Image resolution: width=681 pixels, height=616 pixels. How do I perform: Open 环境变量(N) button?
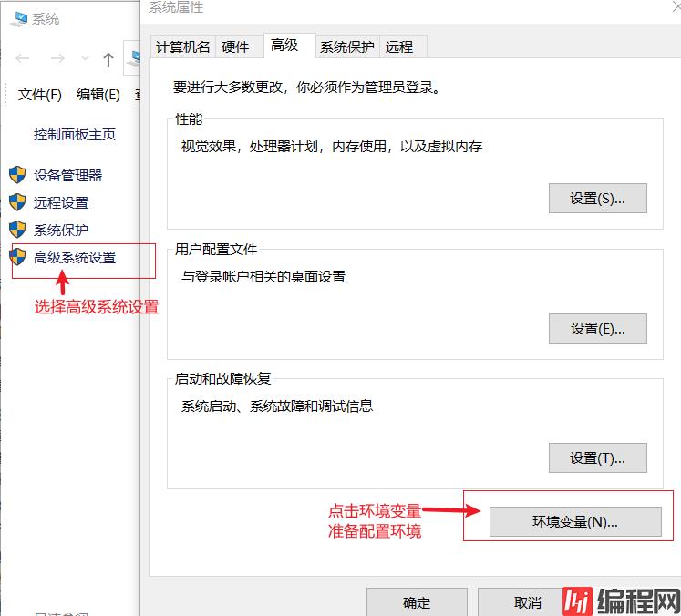coord(575,521)
